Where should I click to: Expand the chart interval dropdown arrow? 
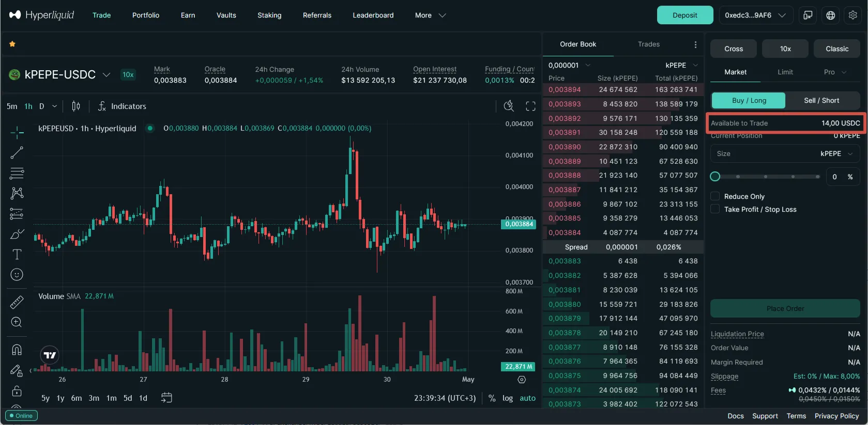click(54, 106)
